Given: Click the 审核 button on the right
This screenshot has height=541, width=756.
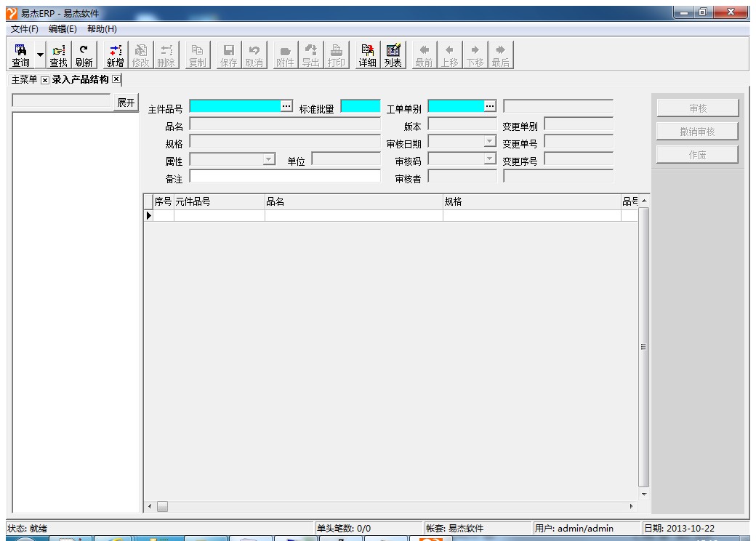Looking at the screenshot, I should 697,108.
